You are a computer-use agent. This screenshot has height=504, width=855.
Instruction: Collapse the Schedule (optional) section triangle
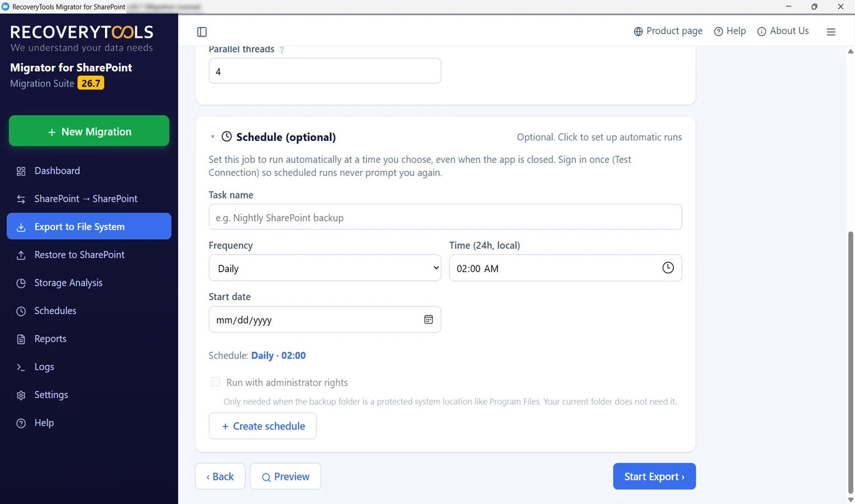click(x=213, y=137)
